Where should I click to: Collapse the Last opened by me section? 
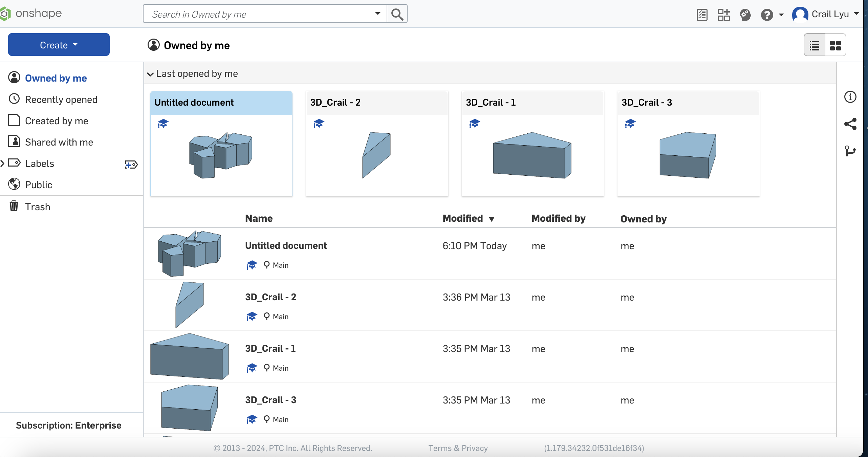point(150,74)
